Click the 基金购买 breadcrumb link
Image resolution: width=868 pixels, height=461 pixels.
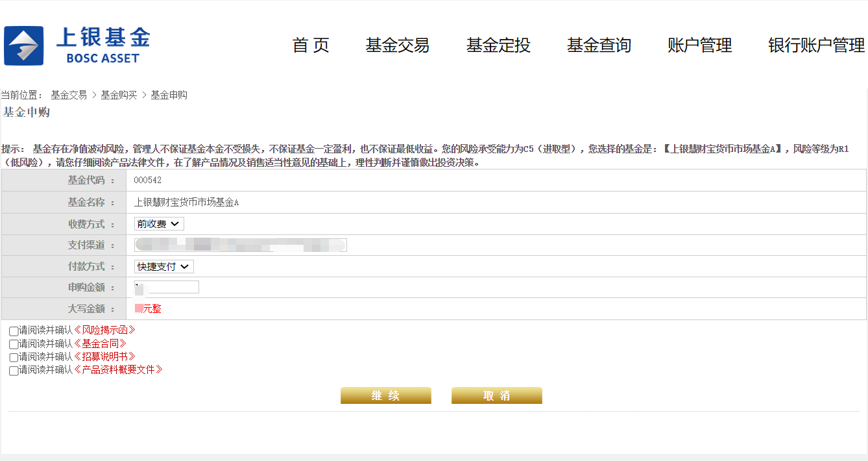tap(120, 94)
